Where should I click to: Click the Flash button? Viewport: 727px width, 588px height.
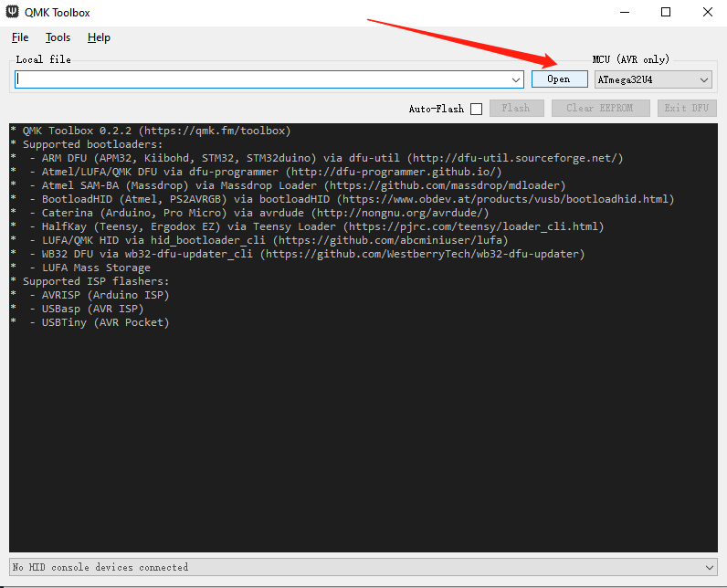(516, 108)
